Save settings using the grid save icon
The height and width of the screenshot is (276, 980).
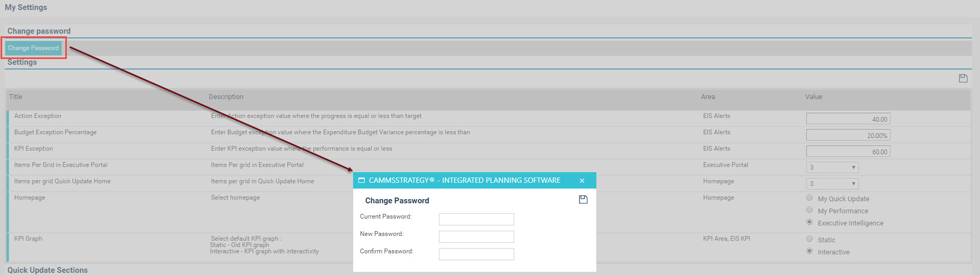[x=963, y=78]
